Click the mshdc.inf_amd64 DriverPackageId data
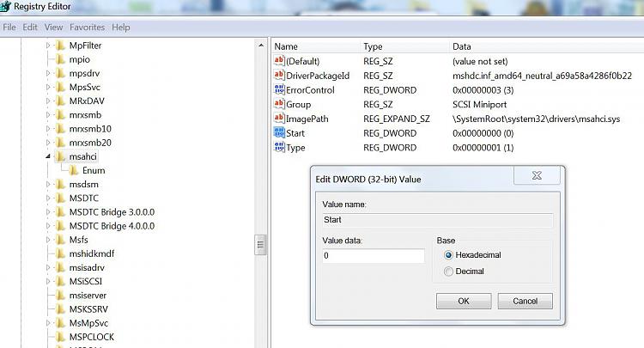This screenshot has height=348, width=644. (542, 76)
